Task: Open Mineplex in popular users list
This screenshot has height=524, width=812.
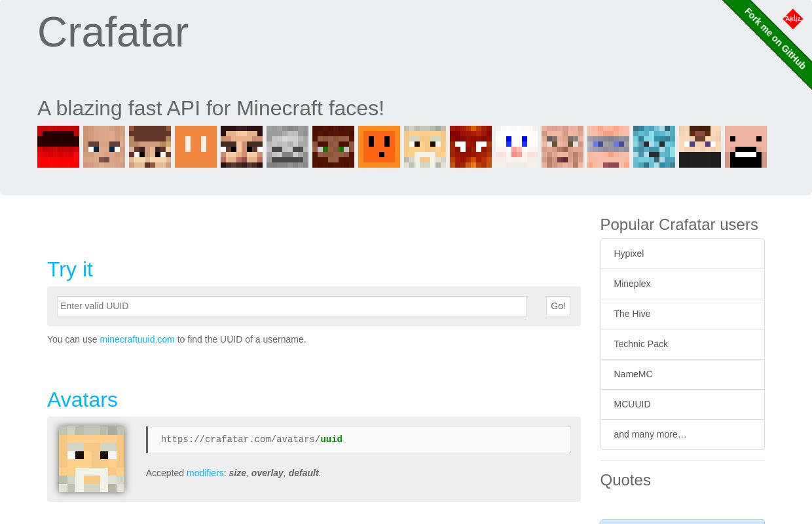Action: tap(682, 284)
